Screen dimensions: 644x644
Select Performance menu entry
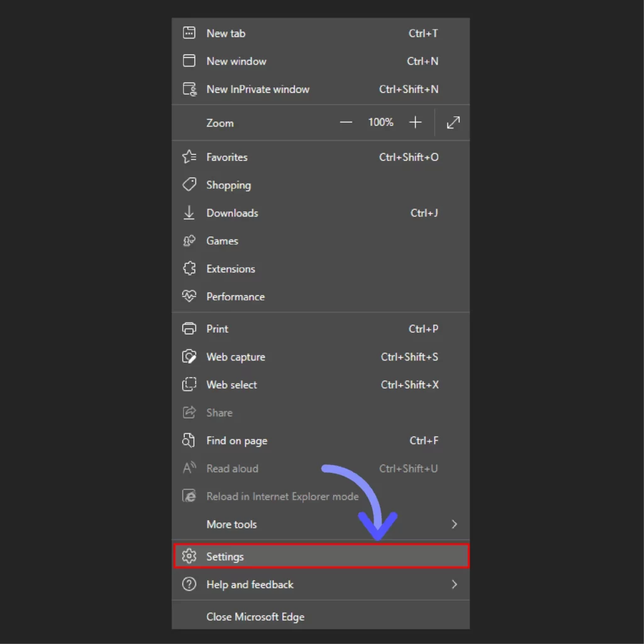pyautogui.click(x=320, y=297)
